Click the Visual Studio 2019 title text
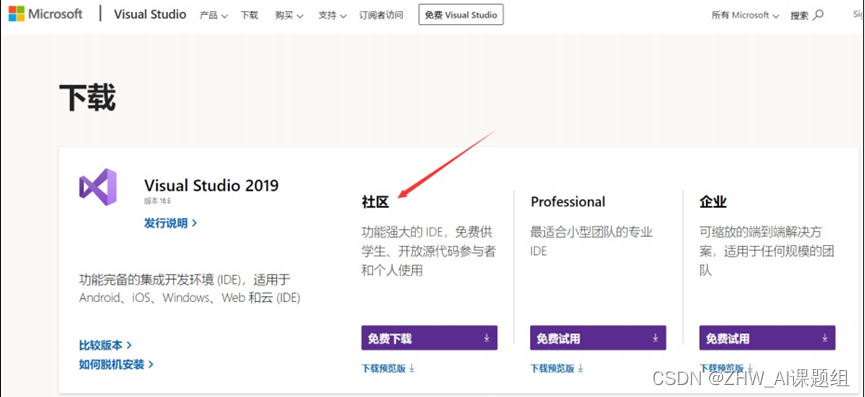 click(x=211, y=185)
